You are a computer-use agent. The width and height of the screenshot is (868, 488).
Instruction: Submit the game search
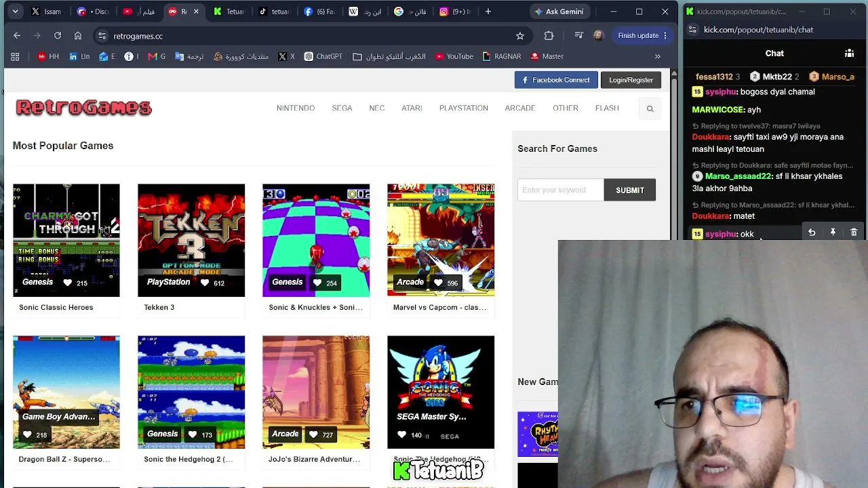click(630, 190)
